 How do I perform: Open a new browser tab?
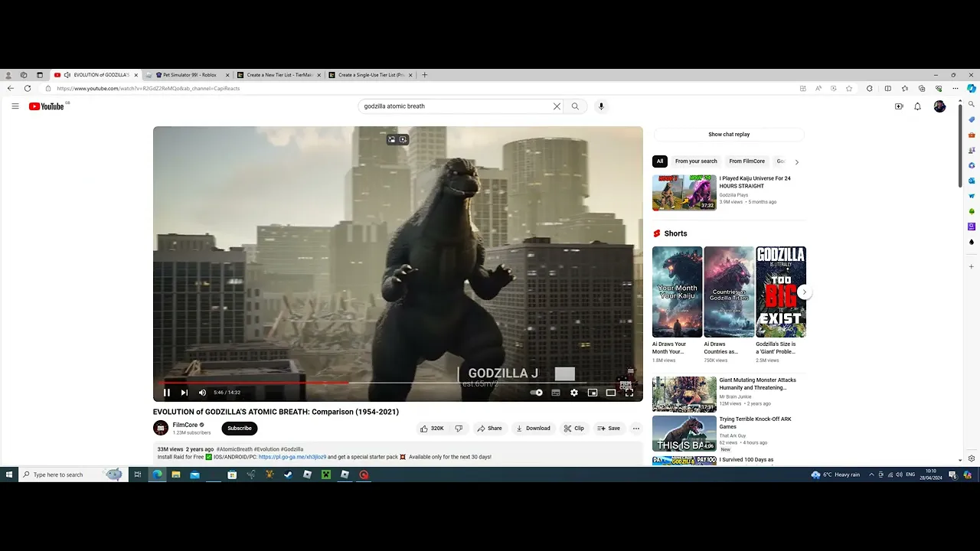425,75
